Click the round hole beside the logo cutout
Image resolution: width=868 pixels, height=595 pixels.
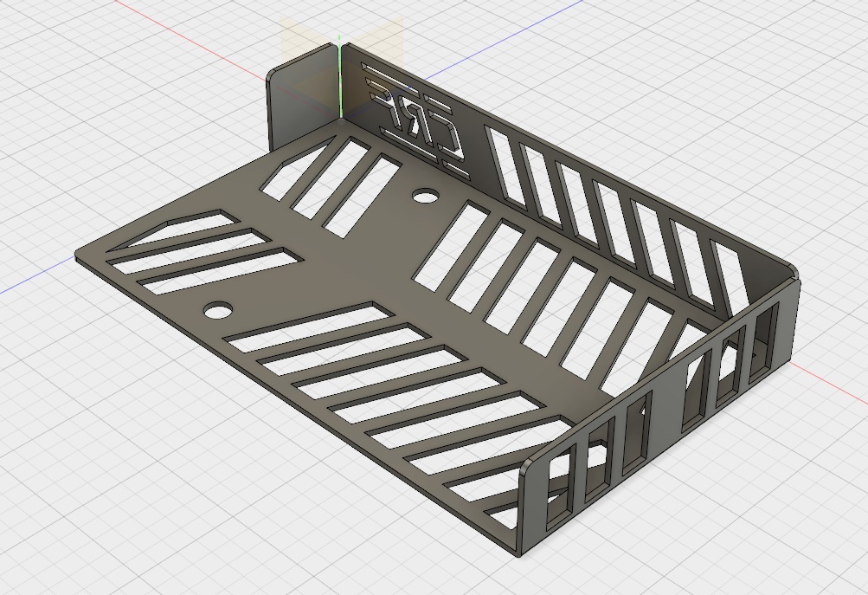pos(424,196)
